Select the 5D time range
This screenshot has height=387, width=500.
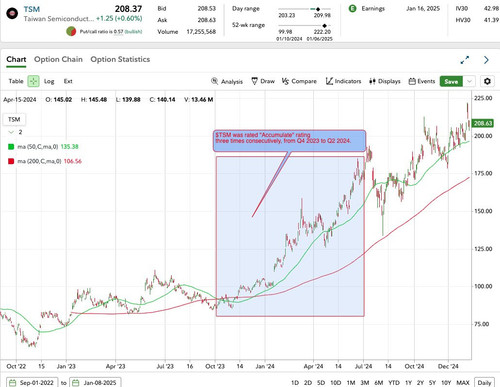tap(321, 383)
